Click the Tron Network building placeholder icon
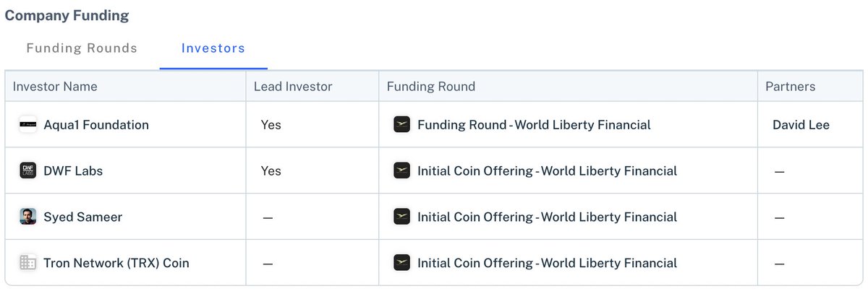This screenshot has width=868, height=299. [x=28, y=263]
